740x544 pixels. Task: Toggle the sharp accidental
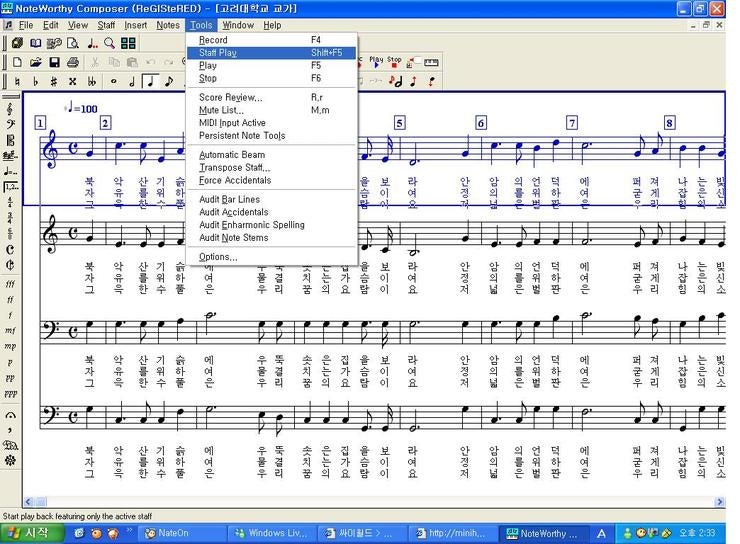[54, 81]
